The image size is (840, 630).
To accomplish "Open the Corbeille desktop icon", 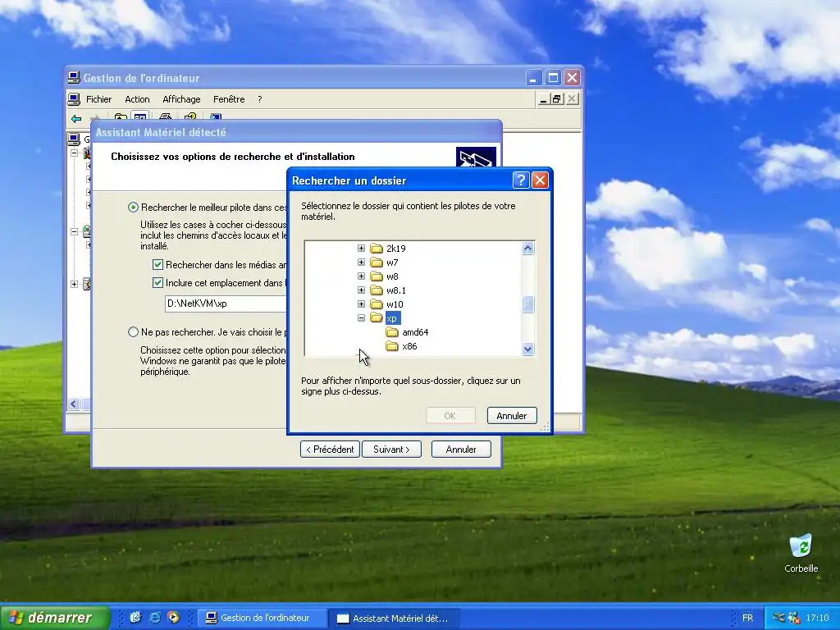I will coord(801,546).
